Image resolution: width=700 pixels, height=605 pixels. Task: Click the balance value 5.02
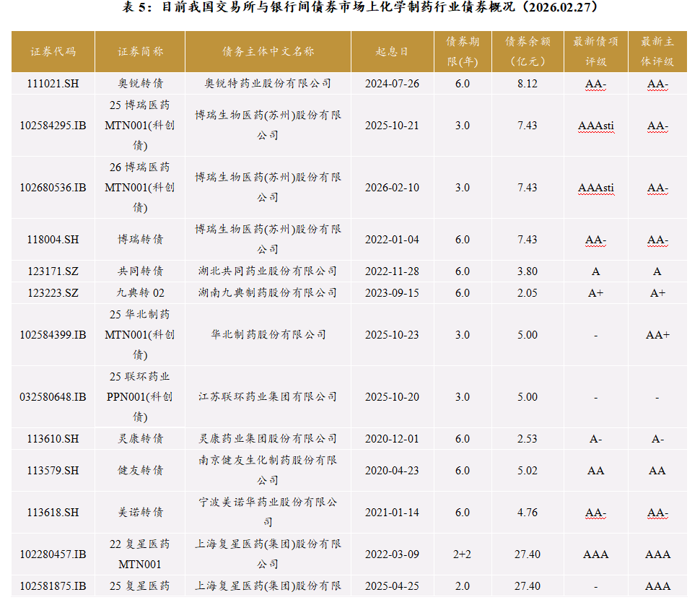(528, 471)
